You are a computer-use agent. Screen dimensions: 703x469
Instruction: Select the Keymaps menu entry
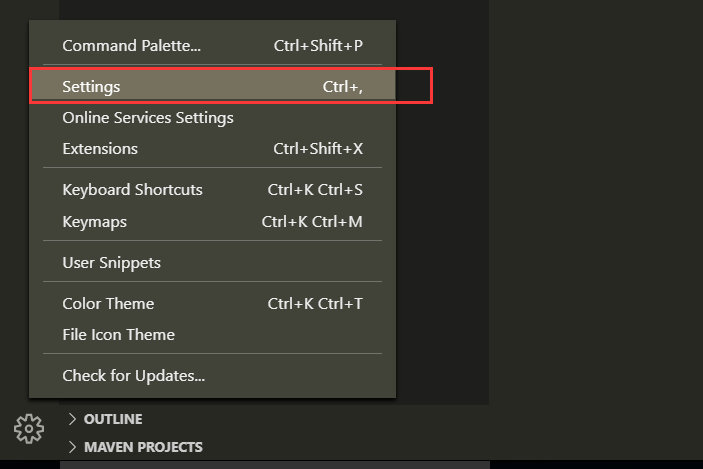pos(94,221)
